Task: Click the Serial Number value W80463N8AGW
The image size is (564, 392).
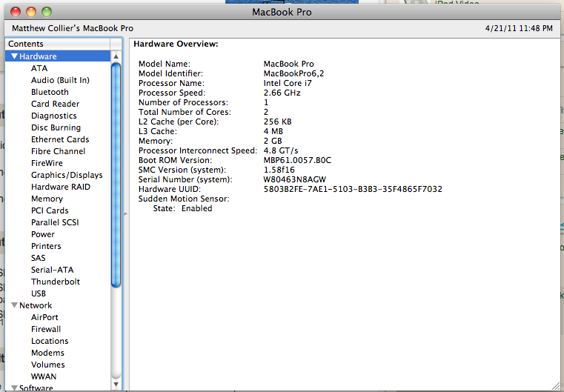Action: 294,179
